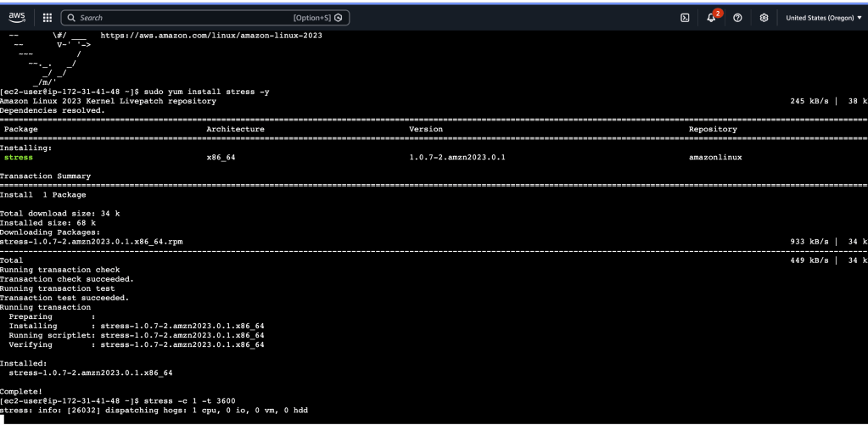Click the "stress -c 1 -t 3600" command

click(189, 400)
